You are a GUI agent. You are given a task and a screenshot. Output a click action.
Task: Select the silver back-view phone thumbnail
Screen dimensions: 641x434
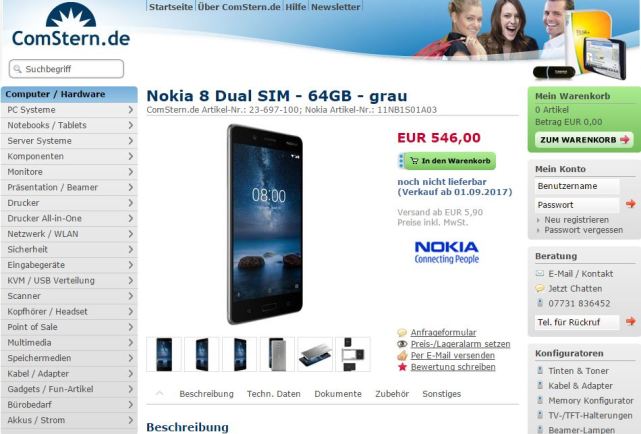point(277,354)
